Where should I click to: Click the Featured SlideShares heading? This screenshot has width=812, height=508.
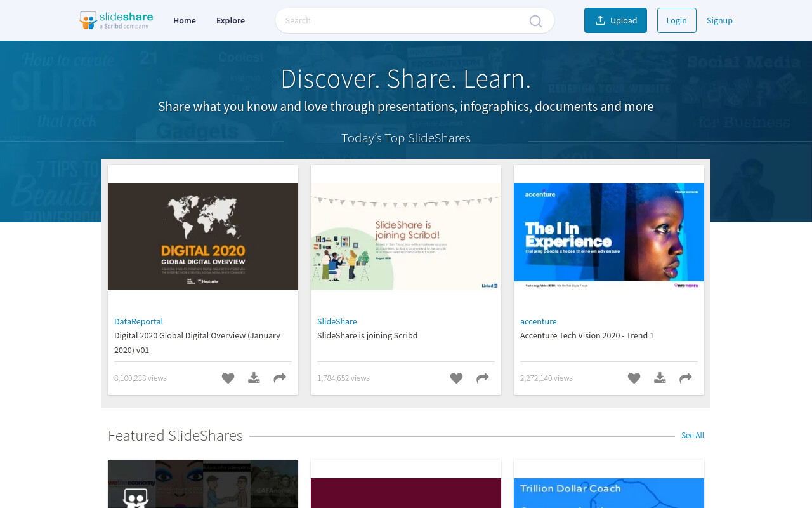click(175, 436)
